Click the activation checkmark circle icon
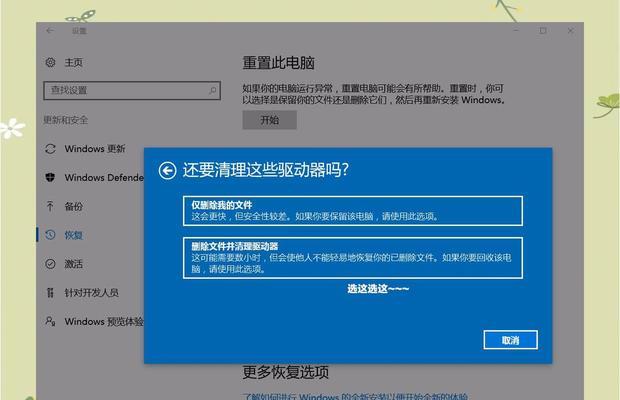620x400 pixels. point(50,264)
